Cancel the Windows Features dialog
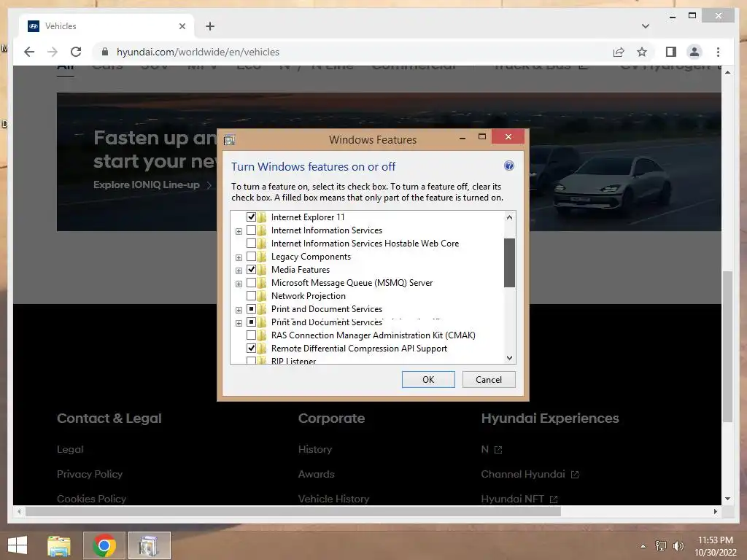Image resolution: width=747 pixels, height=560 pixels. tap(489, 379)
